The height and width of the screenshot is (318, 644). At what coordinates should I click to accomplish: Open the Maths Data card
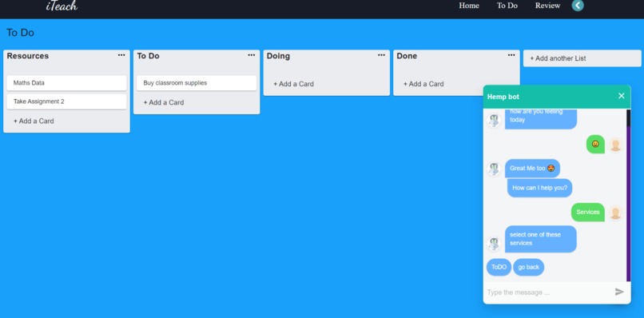point(66,83)
